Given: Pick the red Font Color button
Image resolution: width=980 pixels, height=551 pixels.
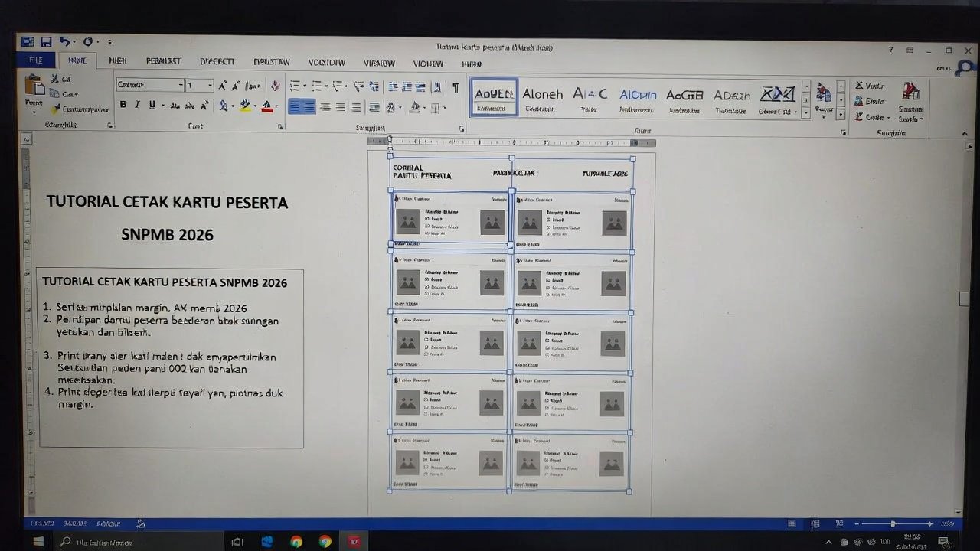Looking at the screenshot, I should 266,106.
